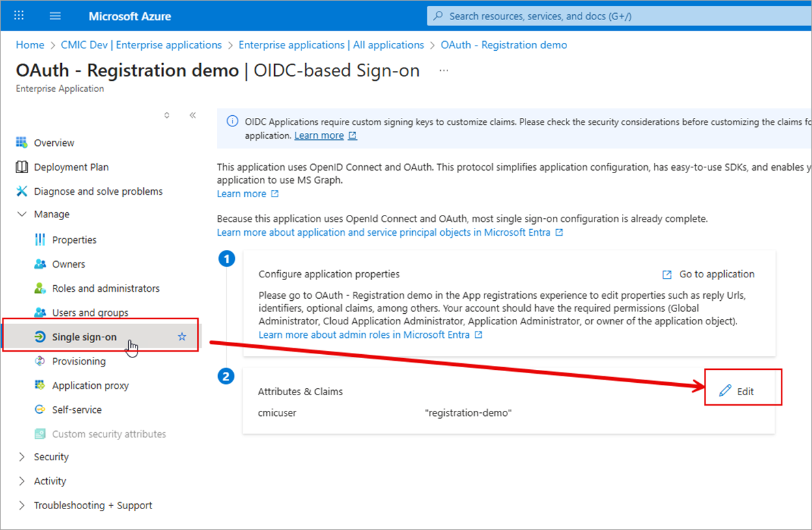Open the hamburger portal menu
This screenshot has height=530, width=812.
click(x=55, y=16)
